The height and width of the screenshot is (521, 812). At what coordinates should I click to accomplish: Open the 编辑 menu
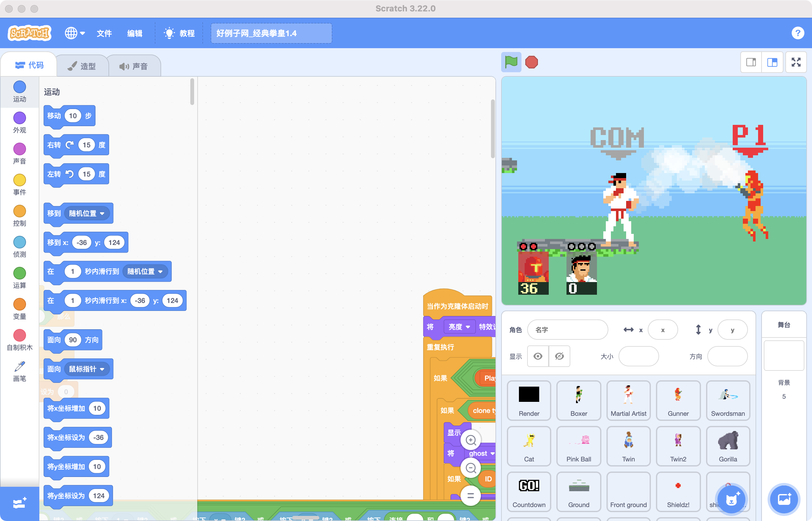[134, 33]
